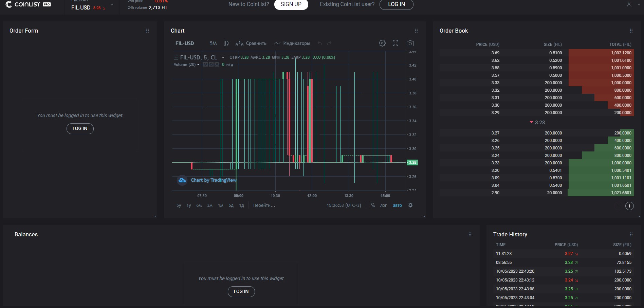The width and height of the screenshot is (644, 308).
Task: Open Volume indicator settings gear
Action: click(x=211, y=64)
